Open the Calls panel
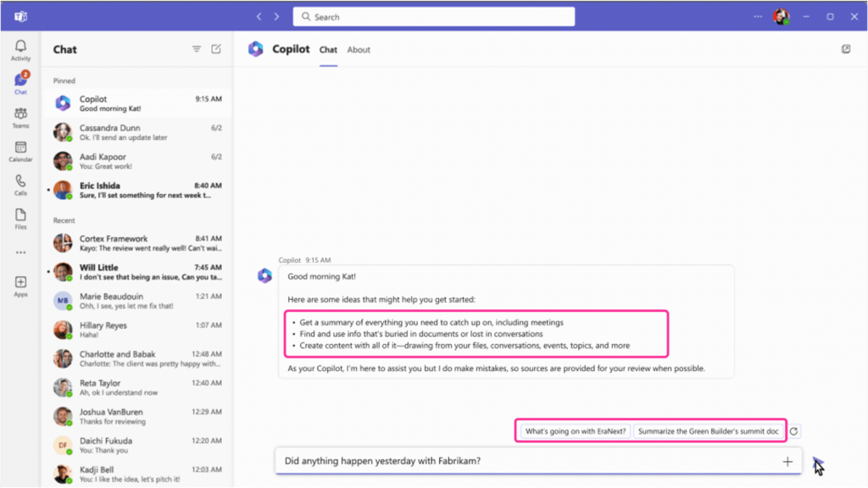 20,185
